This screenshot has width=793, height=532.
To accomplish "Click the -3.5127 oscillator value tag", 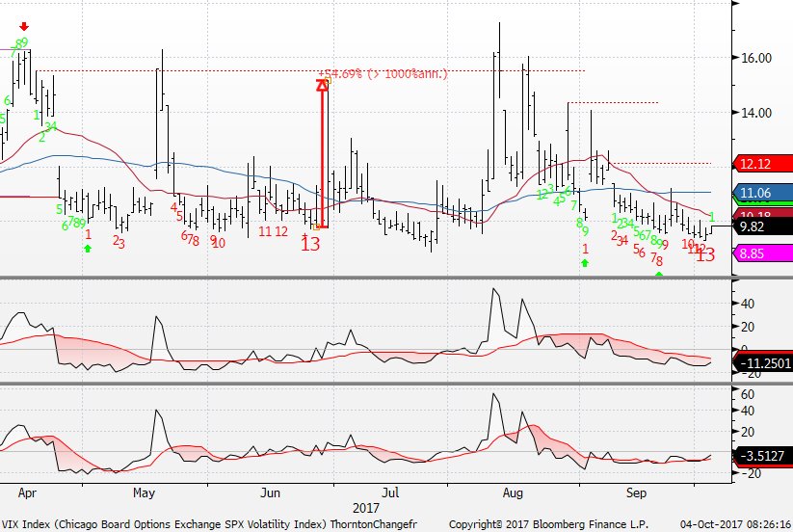I will 763,456.
